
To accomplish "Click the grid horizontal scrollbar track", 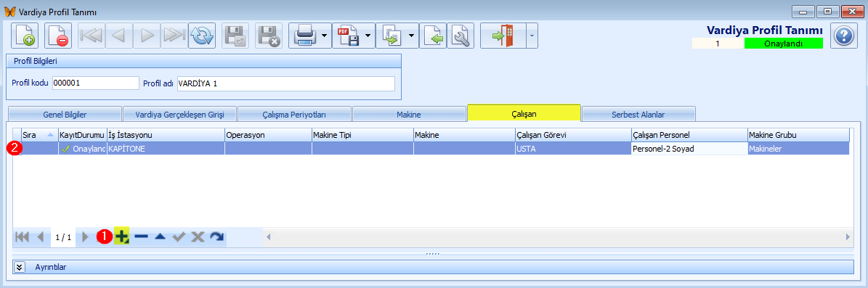I will tap(557, 236).
